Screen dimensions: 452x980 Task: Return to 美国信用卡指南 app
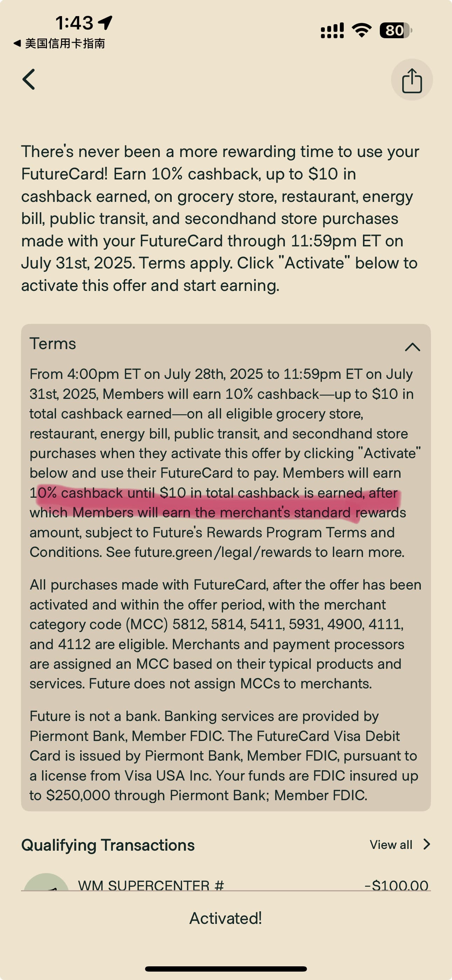(x=59, y=43)
